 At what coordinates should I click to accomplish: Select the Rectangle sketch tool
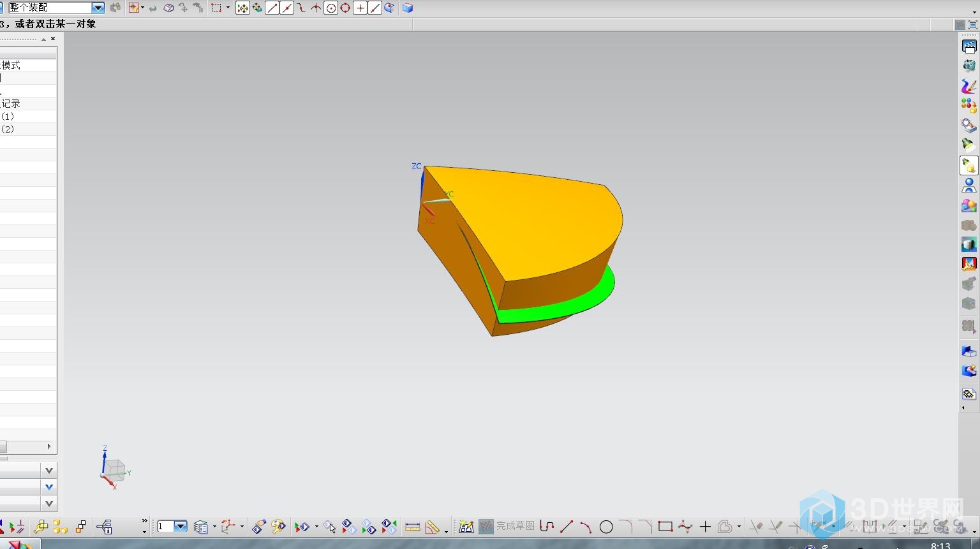pyautogui.click(x=665, y=527)
